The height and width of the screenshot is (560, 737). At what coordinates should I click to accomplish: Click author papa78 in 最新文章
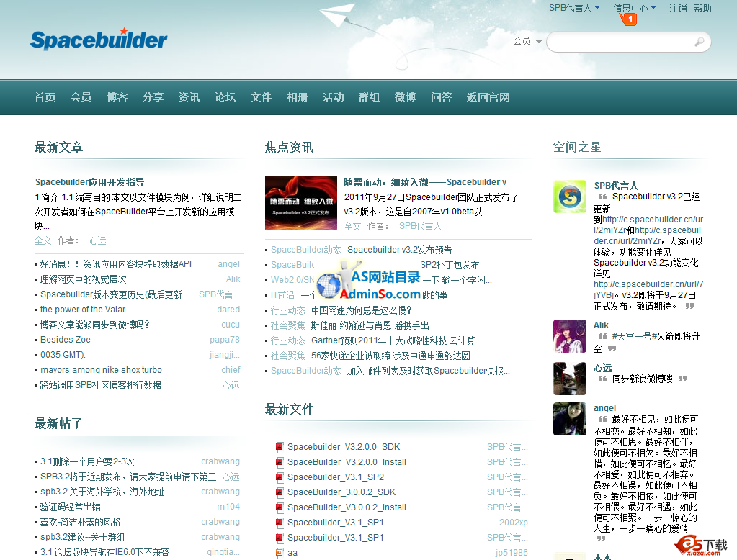point(225,340)
